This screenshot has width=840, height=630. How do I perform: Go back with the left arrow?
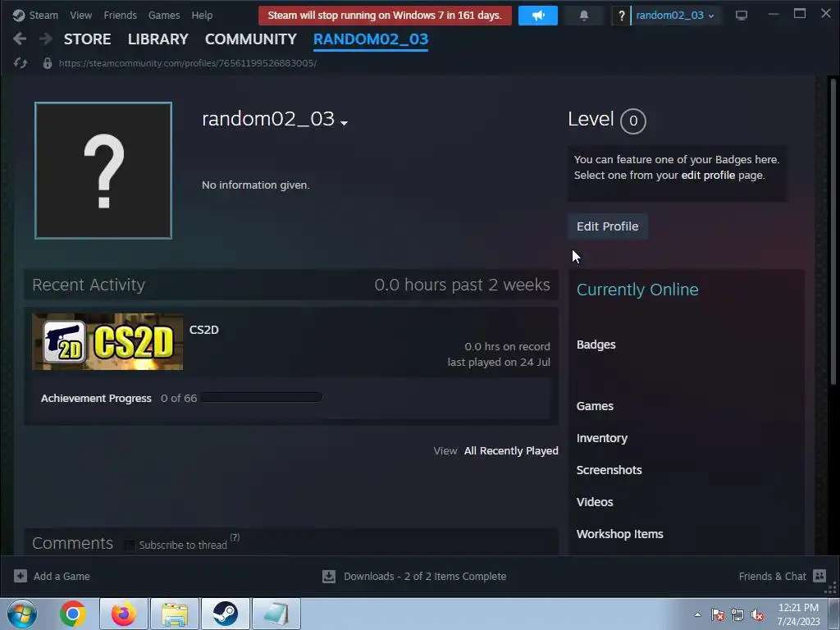click(20, 39)
